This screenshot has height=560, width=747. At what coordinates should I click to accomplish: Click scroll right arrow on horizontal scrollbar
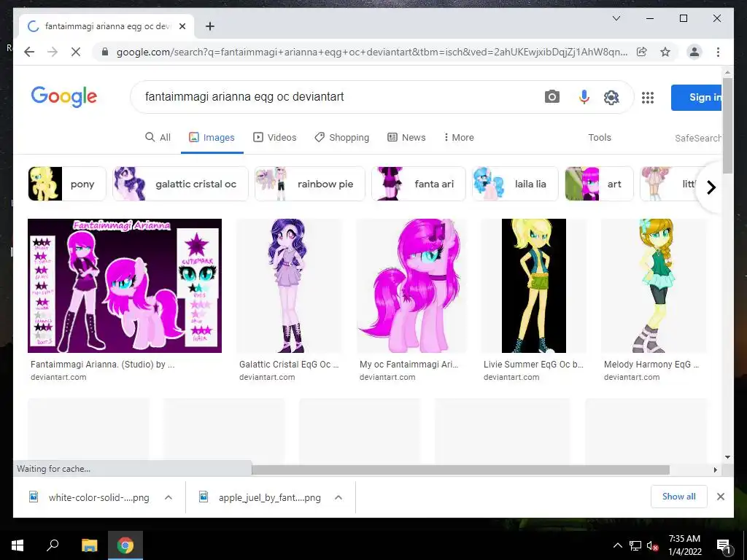[715, 470]
